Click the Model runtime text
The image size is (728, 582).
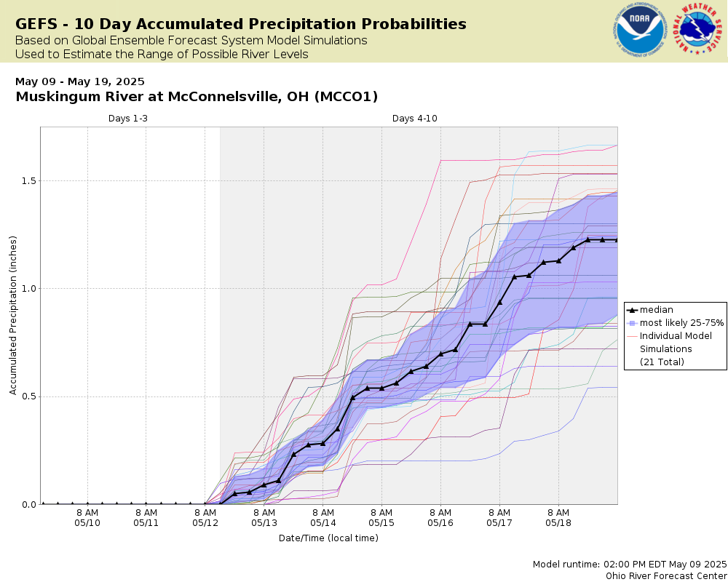tap(630, 565)
